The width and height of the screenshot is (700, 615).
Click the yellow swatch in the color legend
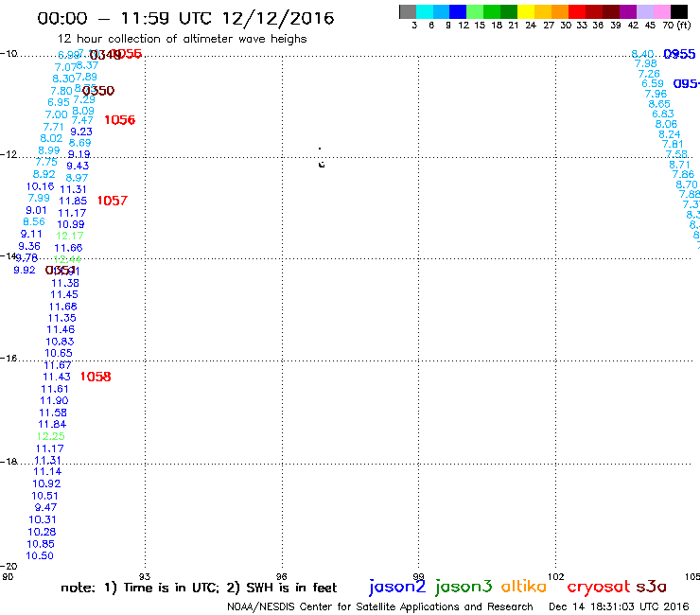click(526, 11)
